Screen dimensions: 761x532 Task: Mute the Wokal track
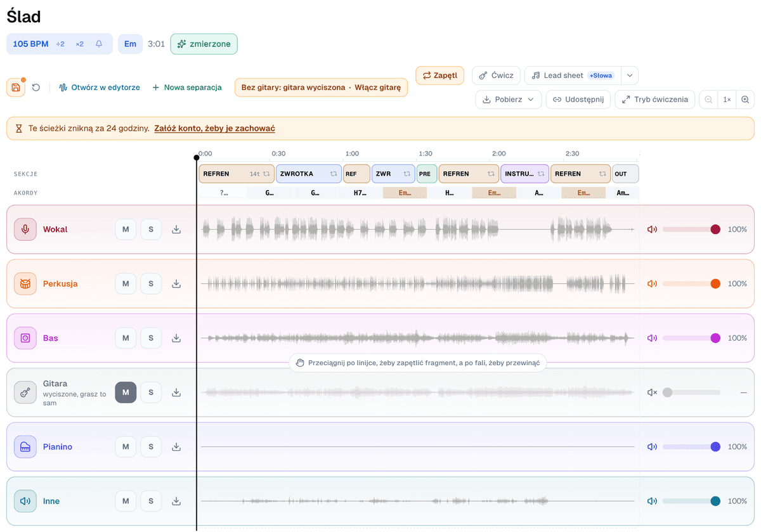pos(126,230)
